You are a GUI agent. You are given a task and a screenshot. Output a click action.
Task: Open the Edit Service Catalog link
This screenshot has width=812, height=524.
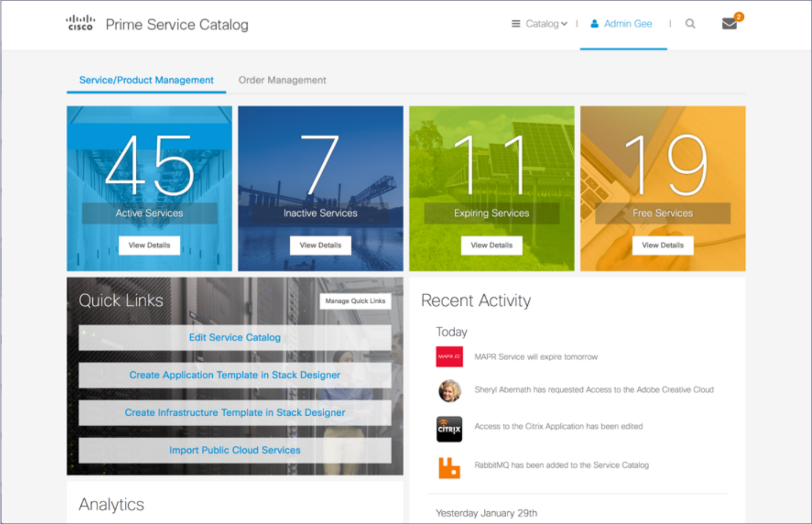click(235, 338)
